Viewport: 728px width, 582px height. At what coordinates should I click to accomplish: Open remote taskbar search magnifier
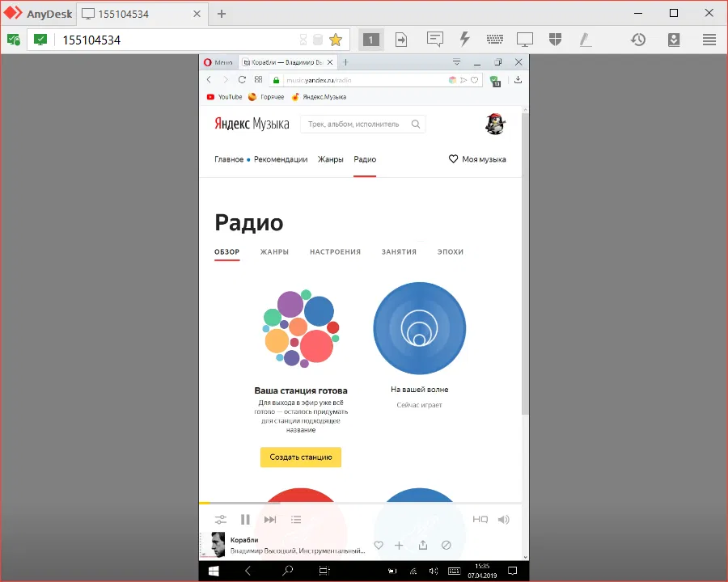[288, 571]
